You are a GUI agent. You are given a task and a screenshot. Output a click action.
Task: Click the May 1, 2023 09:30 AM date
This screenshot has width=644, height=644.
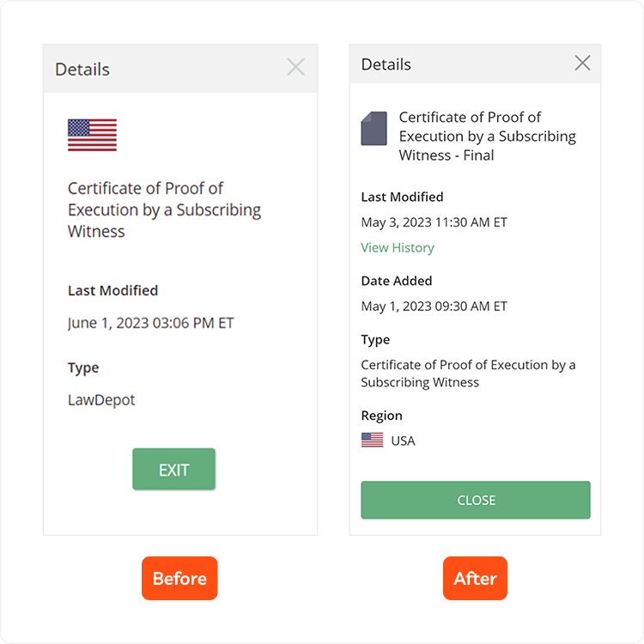coord(434,307)
